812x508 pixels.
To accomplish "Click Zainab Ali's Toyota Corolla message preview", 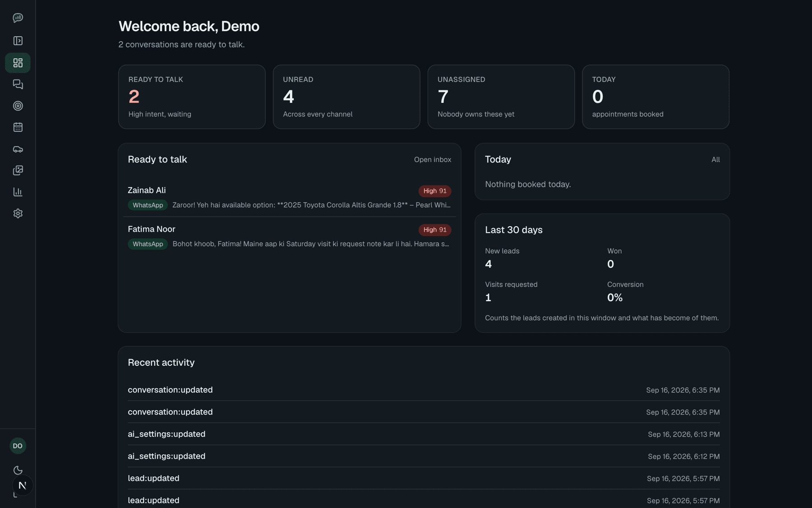I will pos(311,205).
